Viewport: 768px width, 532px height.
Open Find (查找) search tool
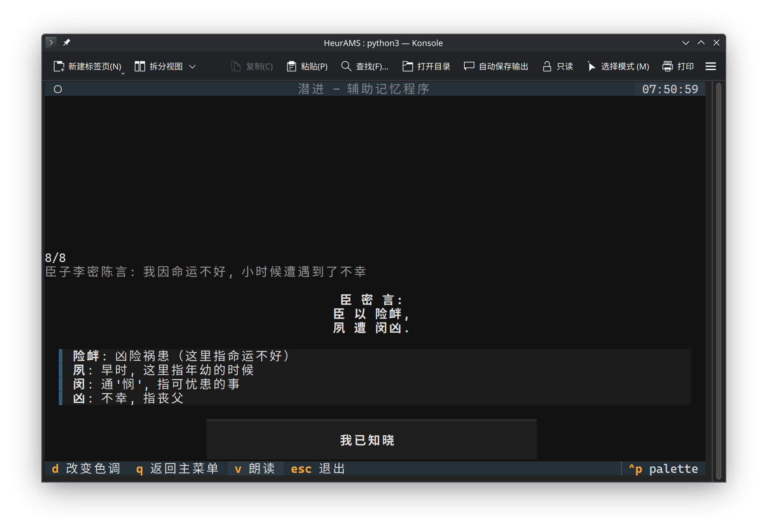(346, 66)
